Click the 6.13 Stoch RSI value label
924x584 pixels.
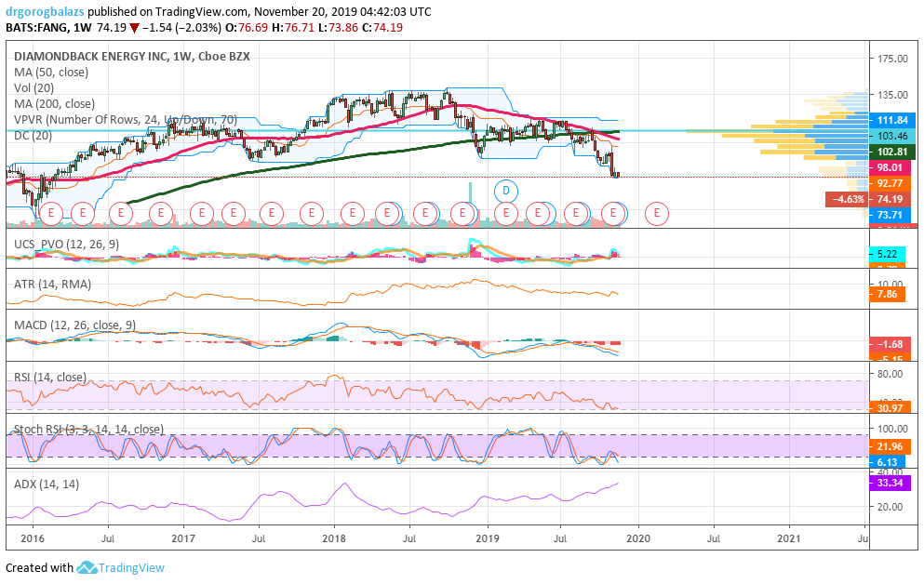(x=888, y=462)
